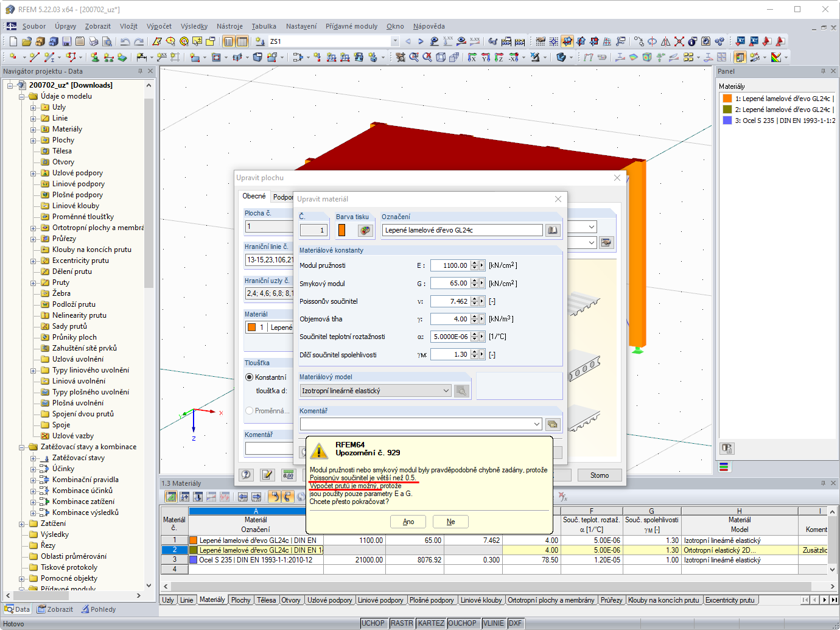This screenshot has height=630, width=840.
Task: Open Výpočet menu
Action: [x=159, y=26]
